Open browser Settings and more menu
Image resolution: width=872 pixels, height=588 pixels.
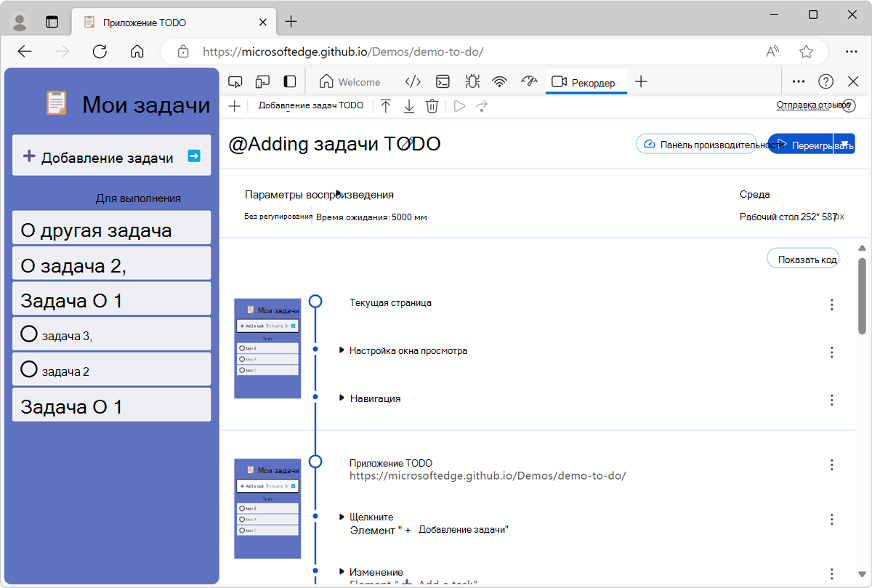click(851, 52)
